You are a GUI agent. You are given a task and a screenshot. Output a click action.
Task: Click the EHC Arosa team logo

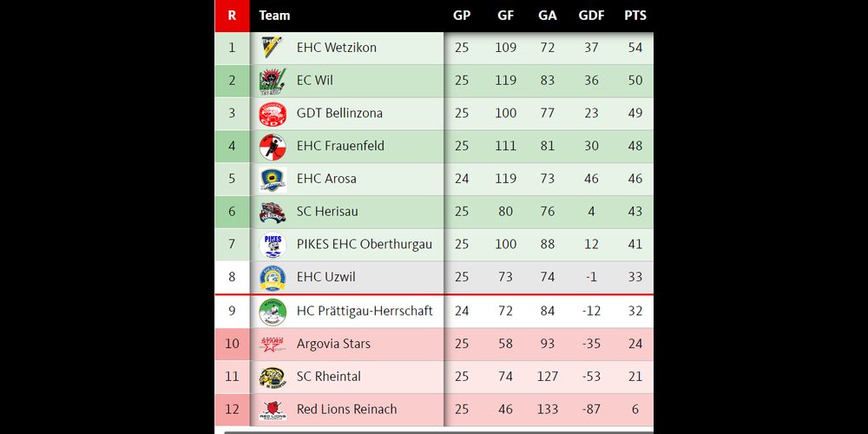click(273, 180)
